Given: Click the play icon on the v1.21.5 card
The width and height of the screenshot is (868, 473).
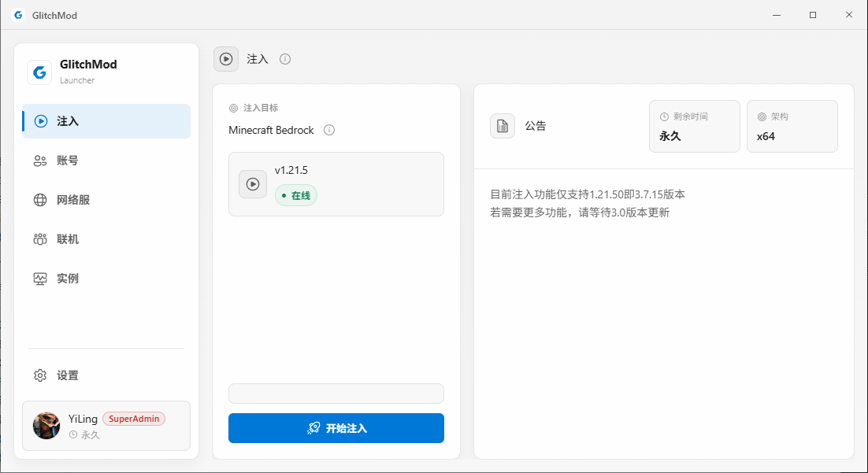Looking at the screenshot, I should [252, 184].
